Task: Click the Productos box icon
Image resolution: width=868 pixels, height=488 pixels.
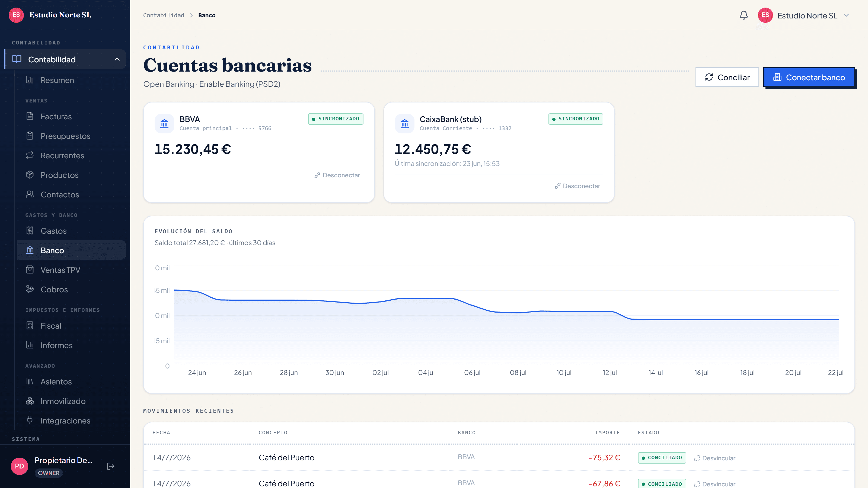Action: click(x=30, y=175)
